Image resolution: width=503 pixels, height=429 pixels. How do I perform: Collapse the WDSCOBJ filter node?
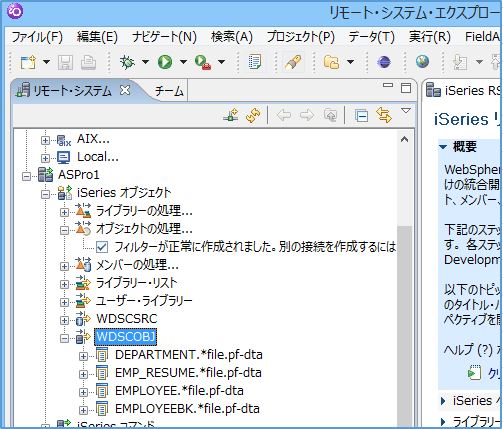point(64,338)
